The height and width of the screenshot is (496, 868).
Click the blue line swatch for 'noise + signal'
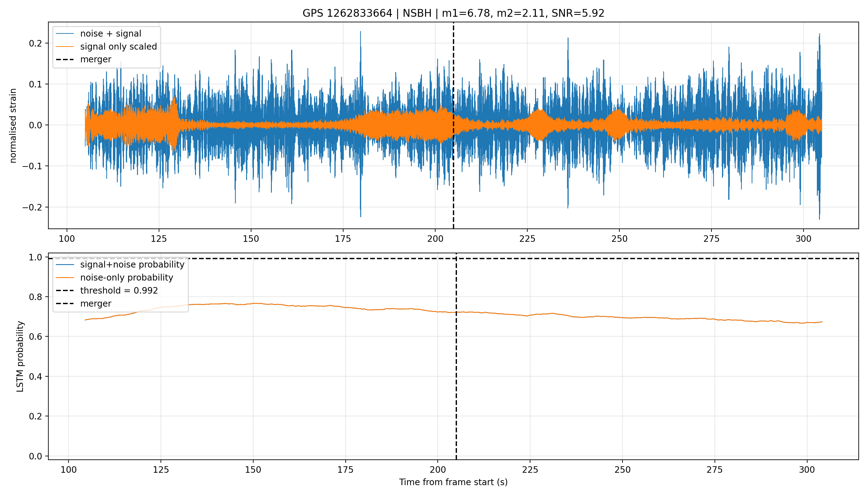pyautogui.click(x=65, y=33)
